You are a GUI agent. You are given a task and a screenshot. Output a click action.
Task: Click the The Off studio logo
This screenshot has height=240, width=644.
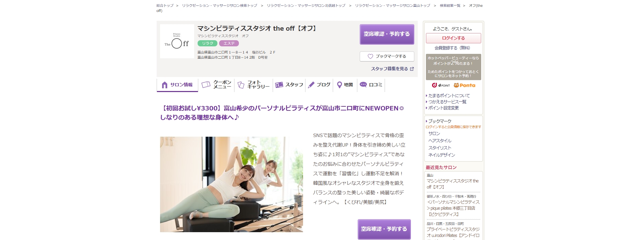tap(177, 41)
